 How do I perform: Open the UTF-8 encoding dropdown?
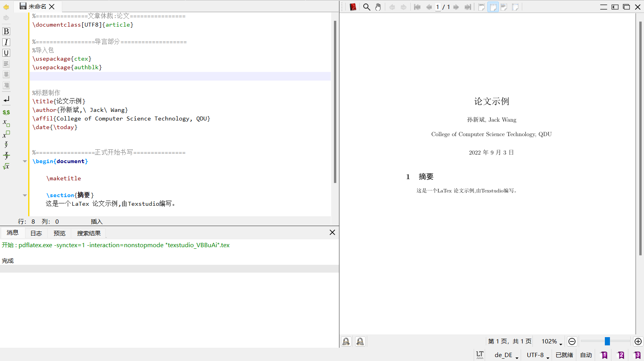coord(538,355)
